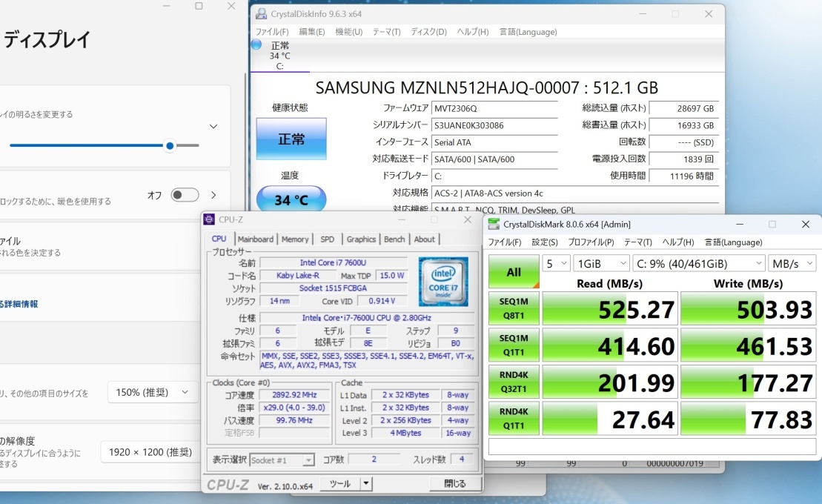Switch to the Bench tab in CPU-Z
Screen dimensions: 822x504
[x=394, y=239]
